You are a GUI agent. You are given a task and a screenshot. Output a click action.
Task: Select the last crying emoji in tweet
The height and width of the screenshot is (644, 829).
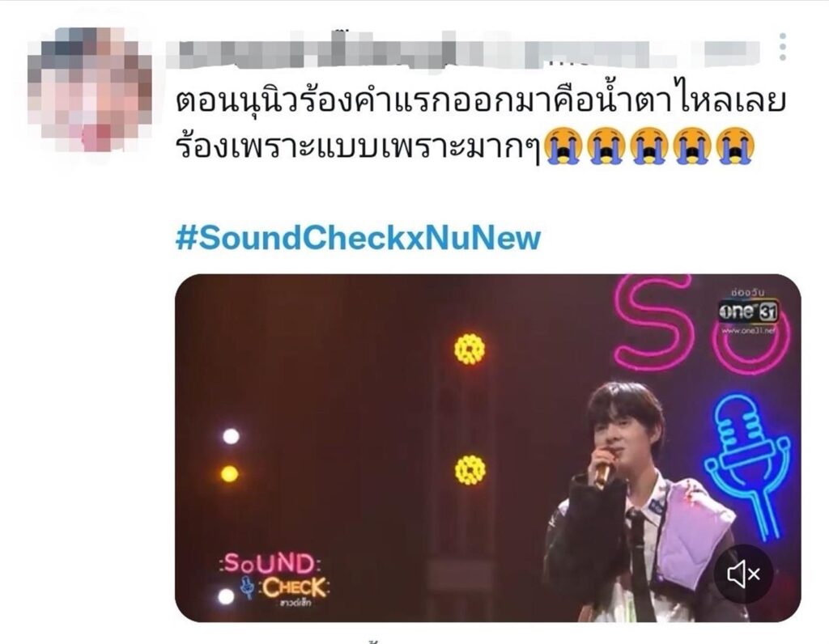pyautogui.click(x=735, y=146)
